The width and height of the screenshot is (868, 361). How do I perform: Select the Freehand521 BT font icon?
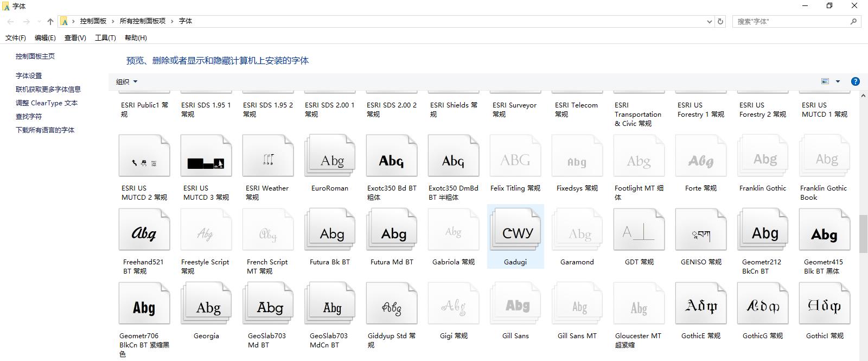tap(144, 230)
